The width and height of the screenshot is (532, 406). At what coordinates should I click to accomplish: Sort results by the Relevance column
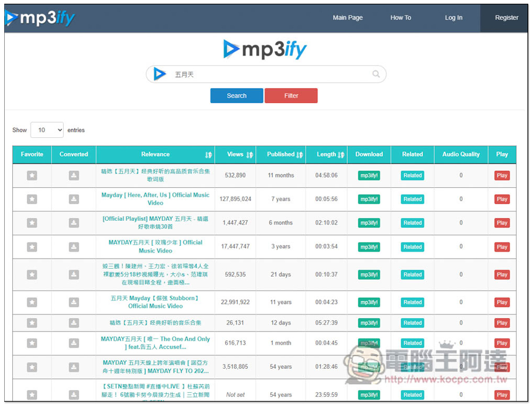click(155, 154)
